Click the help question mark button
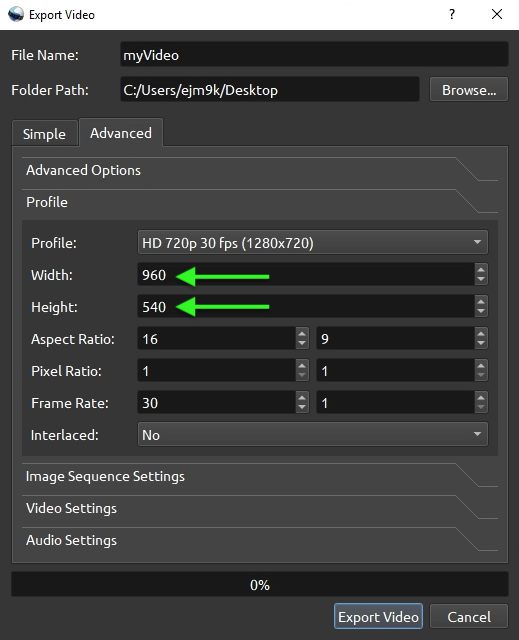The image size is (519, 640). (452, 14)
